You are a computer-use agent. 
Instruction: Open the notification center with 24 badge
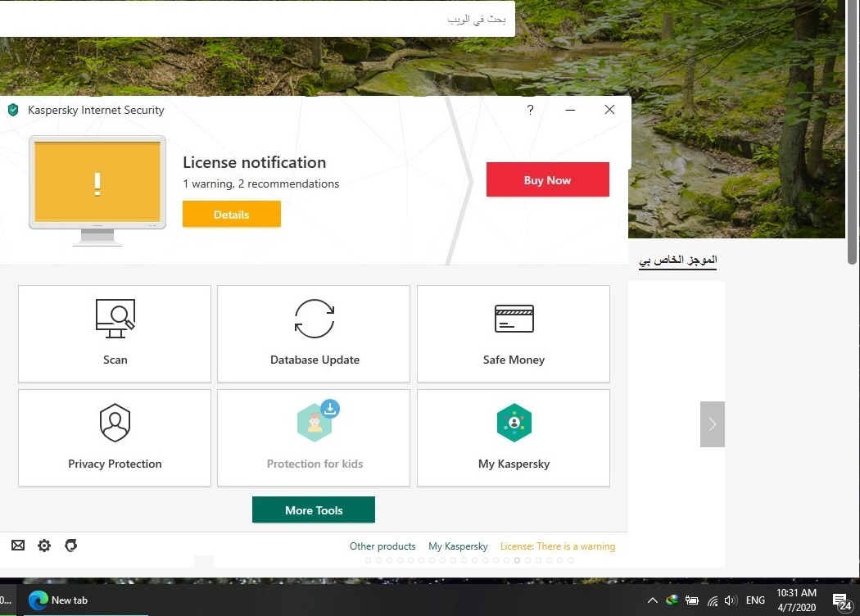tap(843, 602)
